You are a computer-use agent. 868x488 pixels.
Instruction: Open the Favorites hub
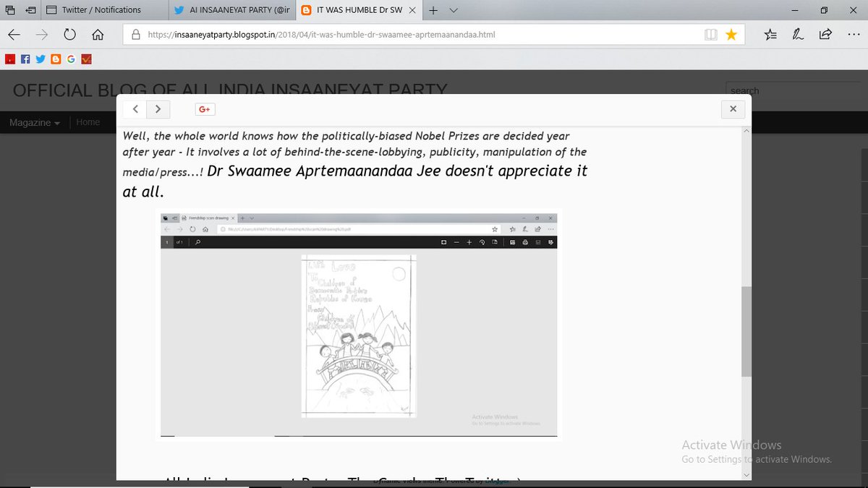pyautogui.click(x=770, y=34)
